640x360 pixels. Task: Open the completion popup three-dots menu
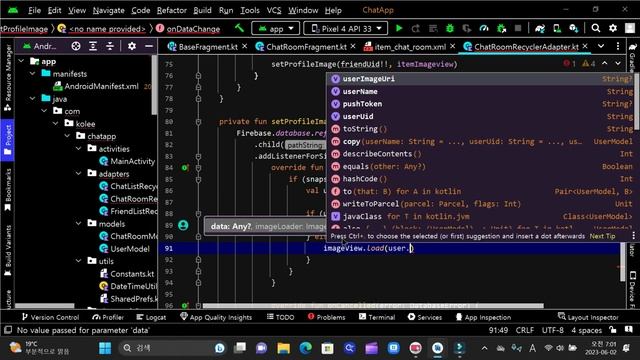click(633, 236)
